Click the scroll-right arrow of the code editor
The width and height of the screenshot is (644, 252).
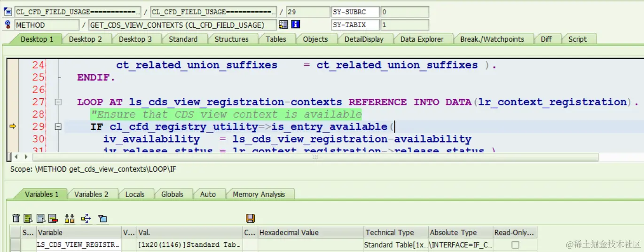26,157
